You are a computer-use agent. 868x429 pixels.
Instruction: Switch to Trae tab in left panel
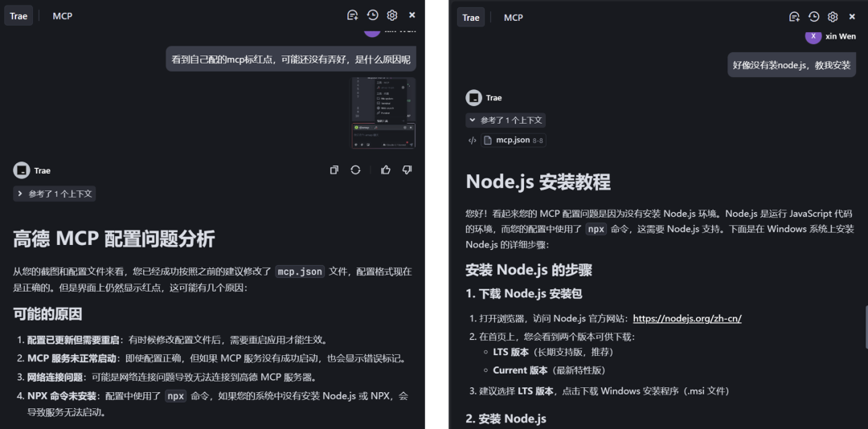18,16
